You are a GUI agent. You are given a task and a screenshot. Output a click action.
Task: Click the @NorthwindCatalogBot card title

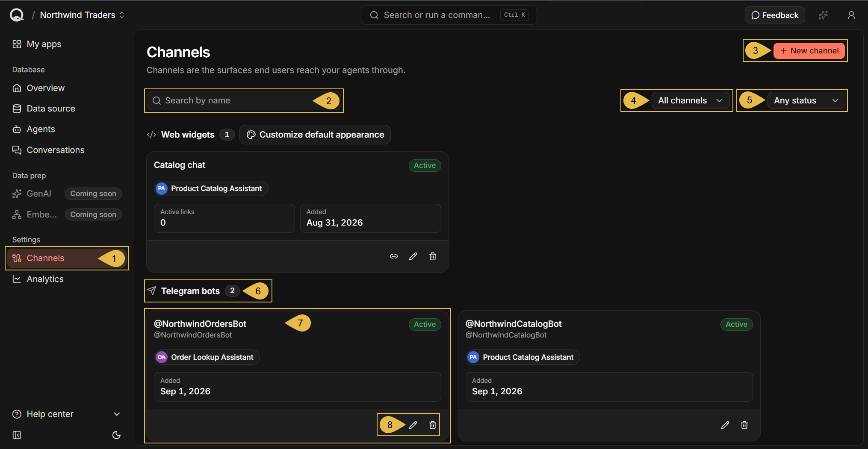point(514,324)
